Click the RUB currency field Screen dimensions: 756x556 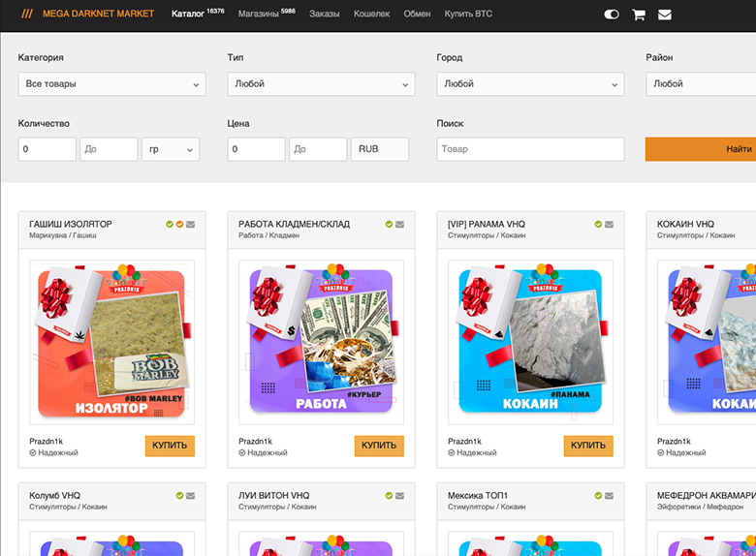click(380, 149)
